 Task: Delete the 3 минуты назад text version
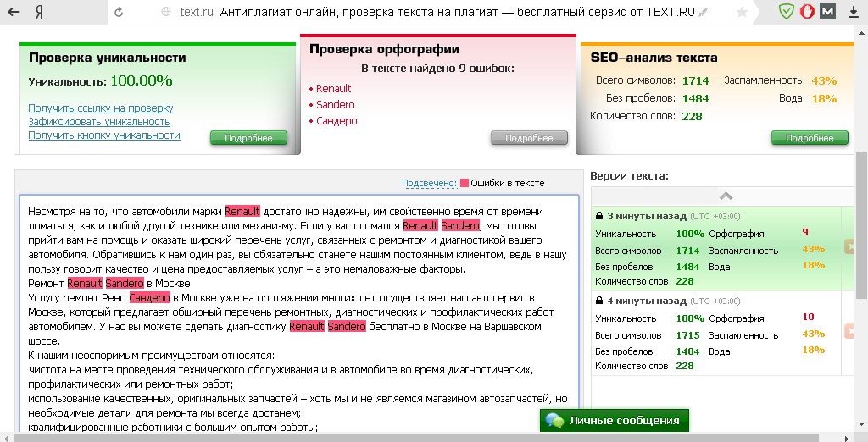(x=849, y=246)
